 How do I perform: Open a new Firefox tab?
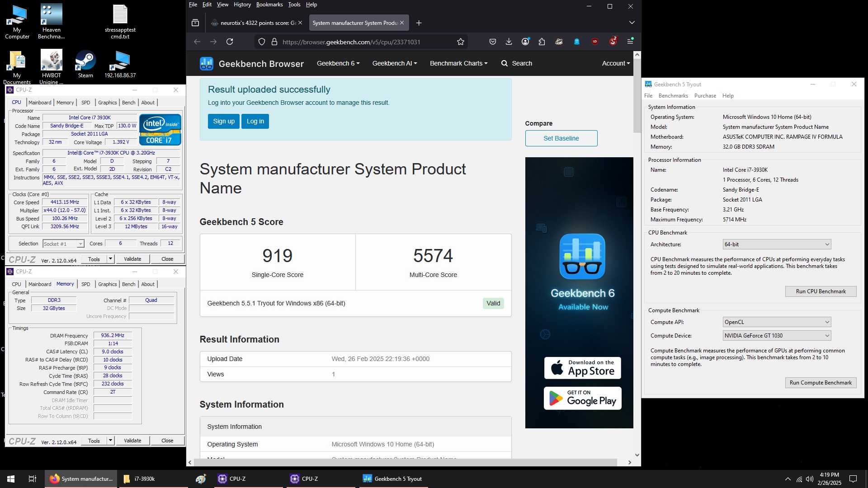419,23
